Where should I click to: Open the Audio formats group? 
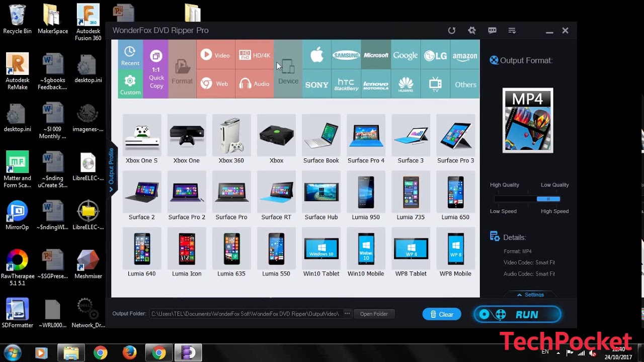255,84
